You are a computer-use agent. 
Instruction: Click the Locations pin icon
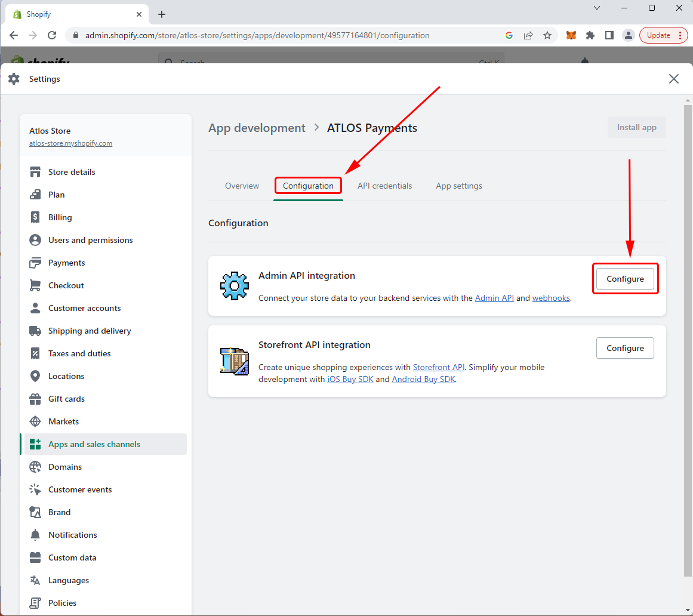[x=35, y=376]
